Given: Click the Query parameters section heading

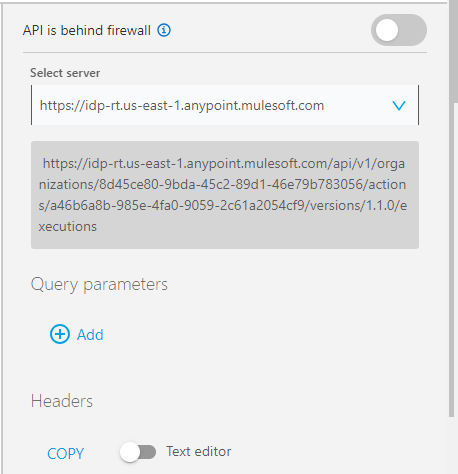Looking at the screenshot, I should 99,285.
